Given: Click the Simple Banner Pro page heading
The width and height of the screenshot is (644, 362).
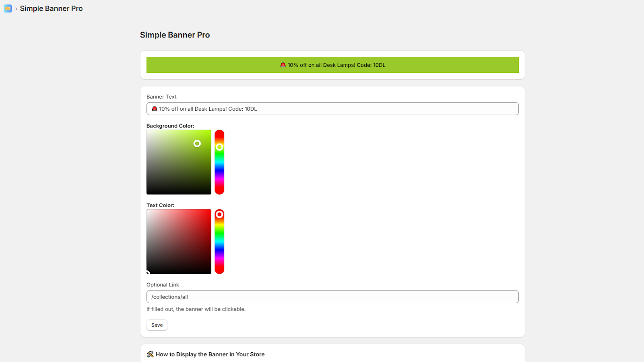Looking at the screenshot, I should point(175,35).
